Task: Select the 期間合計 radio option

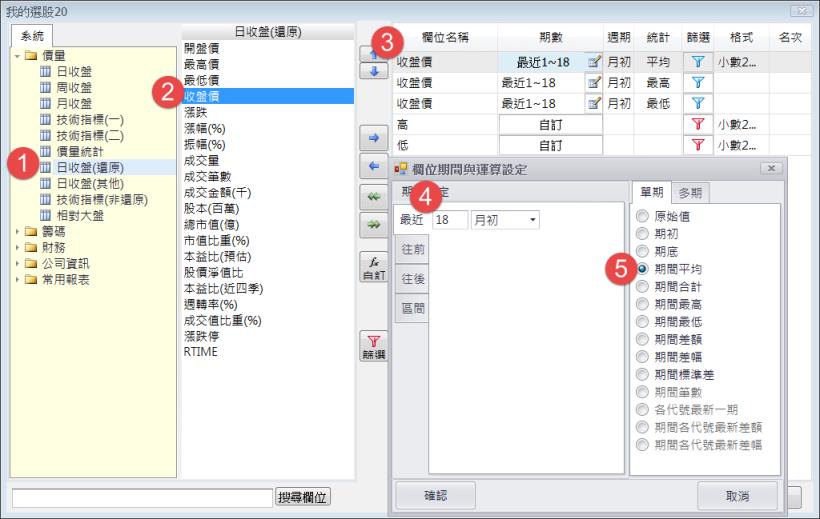Action: click(x=642, y=286)
